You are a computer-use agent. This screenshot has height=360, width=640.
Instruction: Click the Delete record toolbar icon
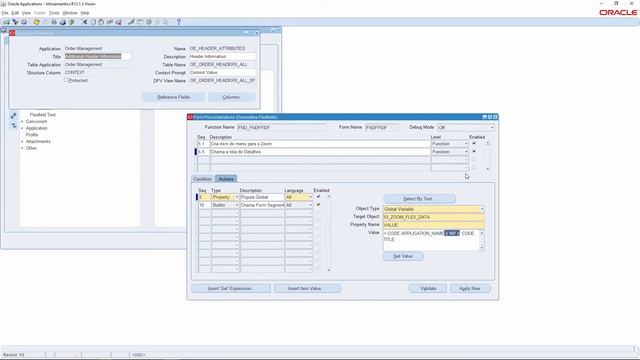(x=118, y=22)
